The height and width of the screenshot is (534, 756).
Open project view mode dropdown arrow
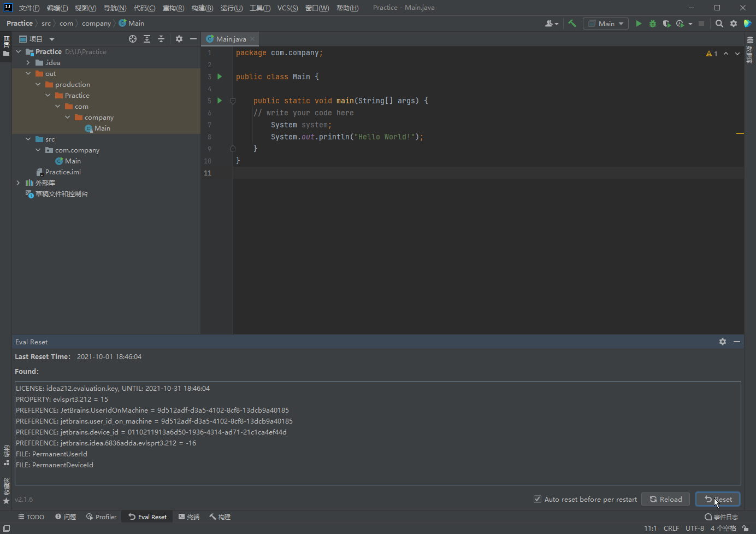[52, 39]
